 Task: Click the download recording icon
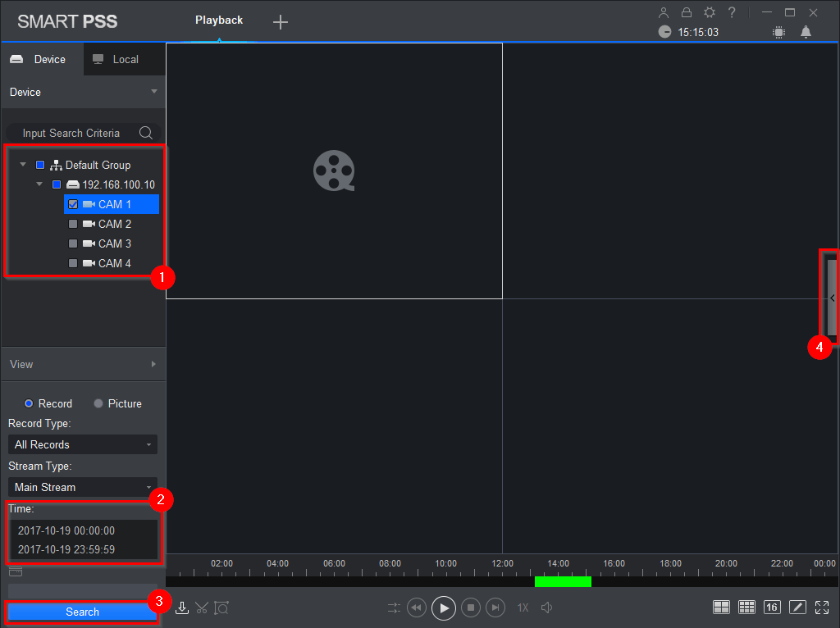pos(182,608)
